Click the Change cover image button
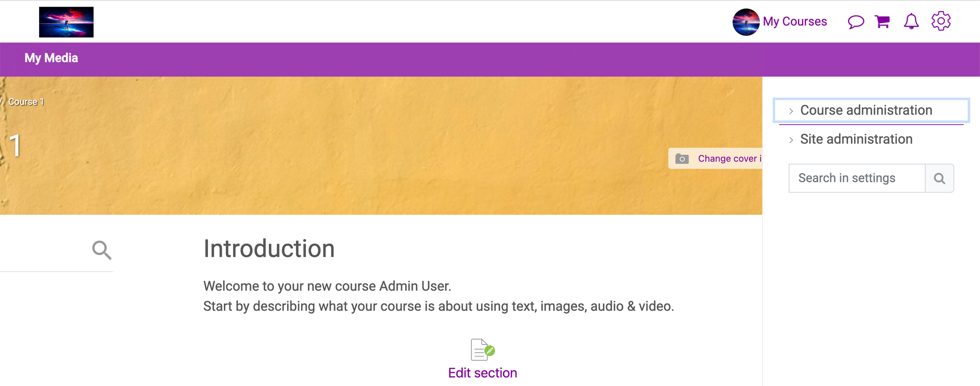The height and width of the screenshot is (386, 980). tap(715, 158)
